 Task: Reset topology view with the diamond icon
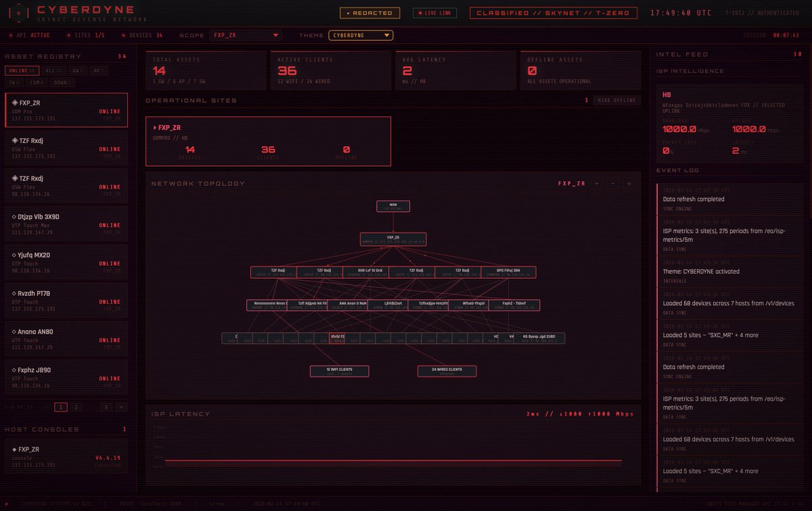629,183
